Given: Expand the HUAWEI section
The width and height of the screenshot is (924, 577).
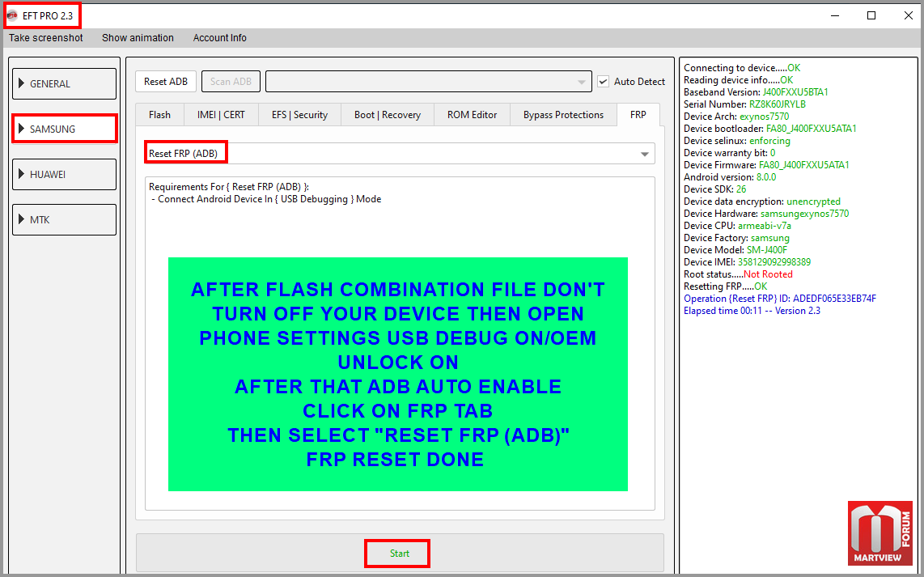Looking at the screenshot, I should point(64,174).
